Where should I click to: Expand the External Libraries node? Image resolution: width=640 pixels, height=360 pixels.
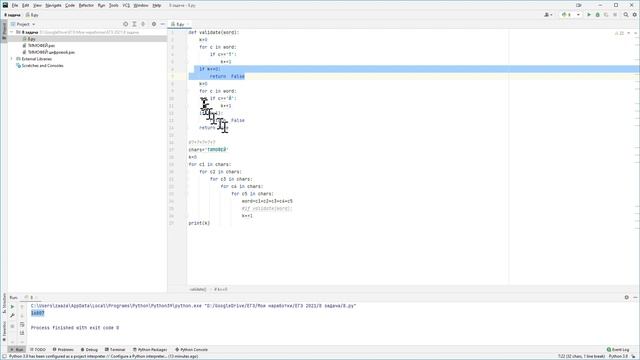[12, 59]
